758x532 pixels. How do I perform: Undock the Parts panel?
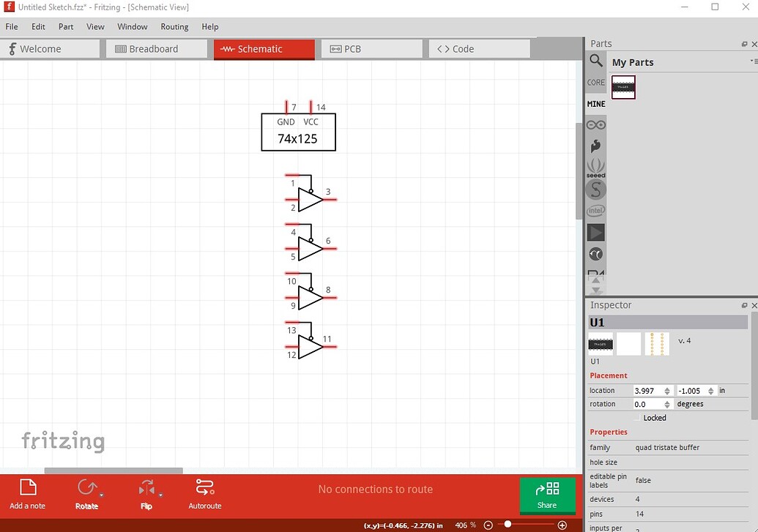click(745, 44)
